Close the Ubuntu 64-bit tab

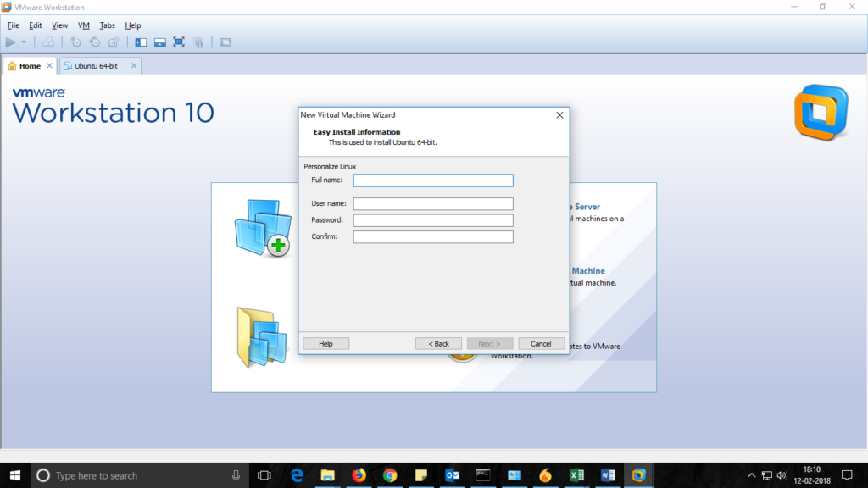click(134, 66)
